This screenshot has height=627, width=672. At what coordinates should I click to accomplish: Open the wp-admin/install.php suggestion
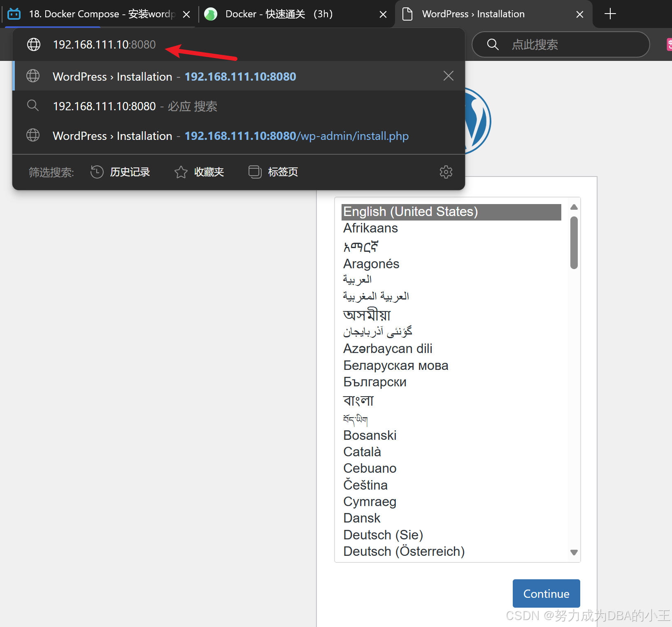(x=239, y=136)
